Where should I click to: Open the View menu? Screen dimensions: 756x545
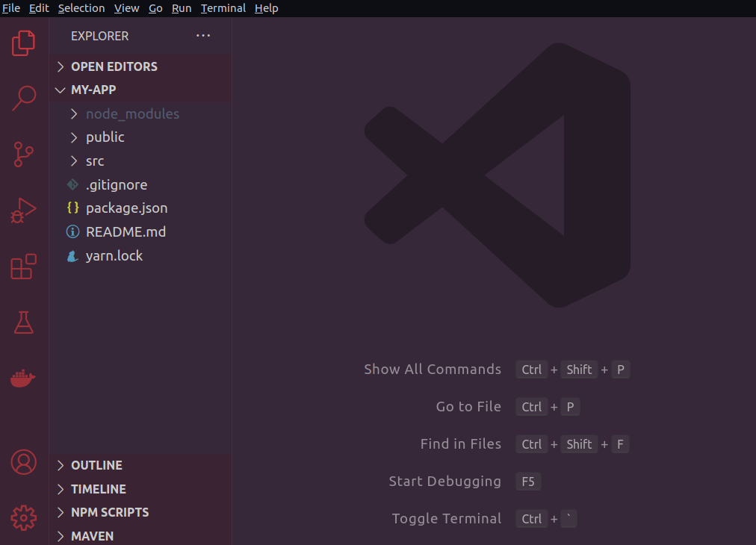pos(127,8)
